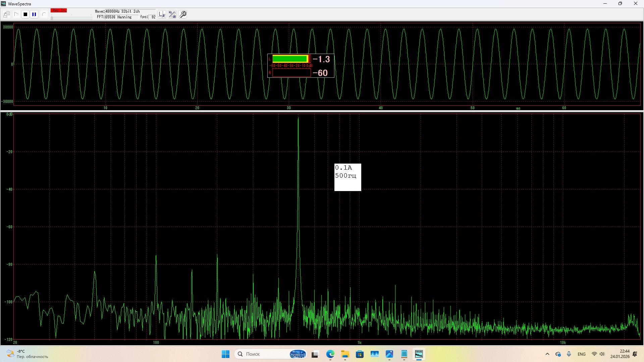644x362 pixels.
Task: Pause the live spectrum measurement
Action: pyautogui.click(x=34, y=14)
